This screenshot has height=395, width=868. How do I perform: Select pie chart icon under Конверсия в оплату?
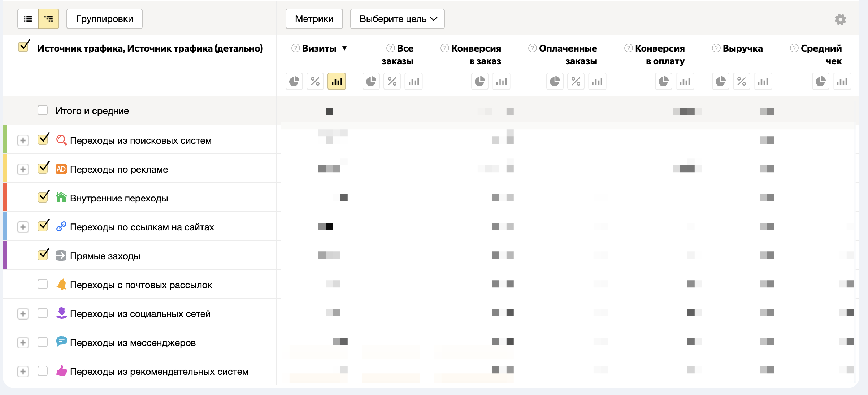pos(664,81)
